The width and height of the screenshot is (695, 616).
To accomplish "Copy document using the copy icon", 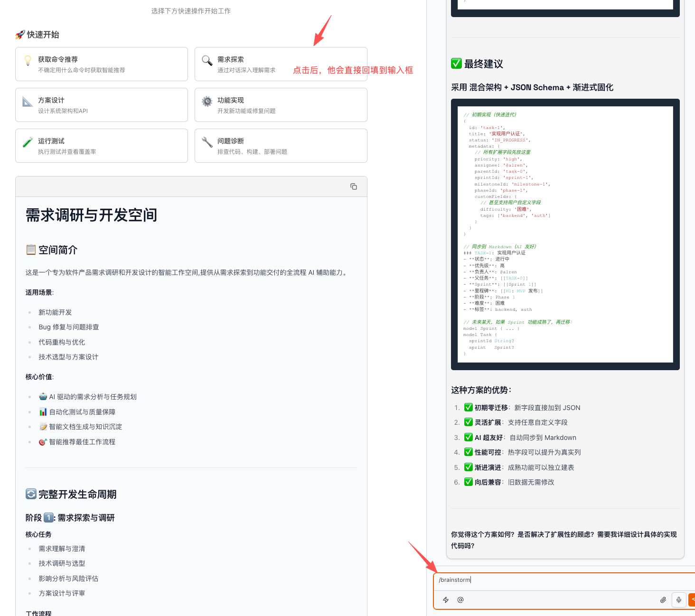I will [x=354, y=187].
